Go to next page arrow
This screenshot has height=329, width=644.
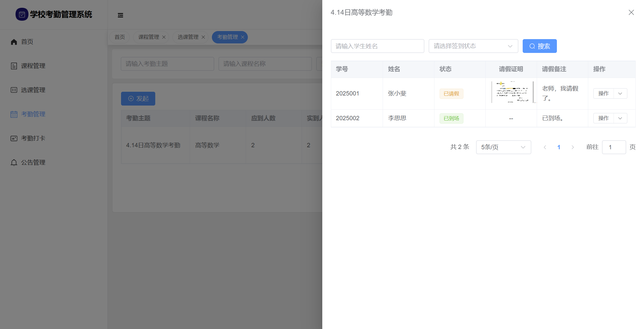click(572, 147)
